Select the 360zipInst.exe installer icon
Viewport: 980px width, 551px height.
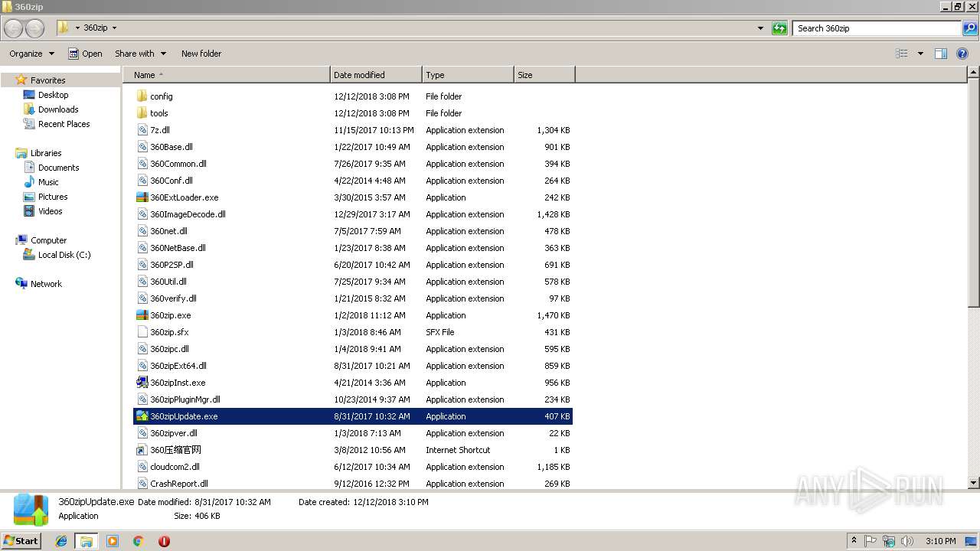(142, 383)
